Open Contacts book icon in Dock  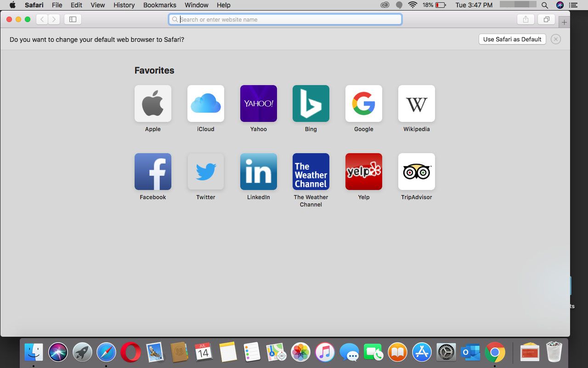(179, 353)
